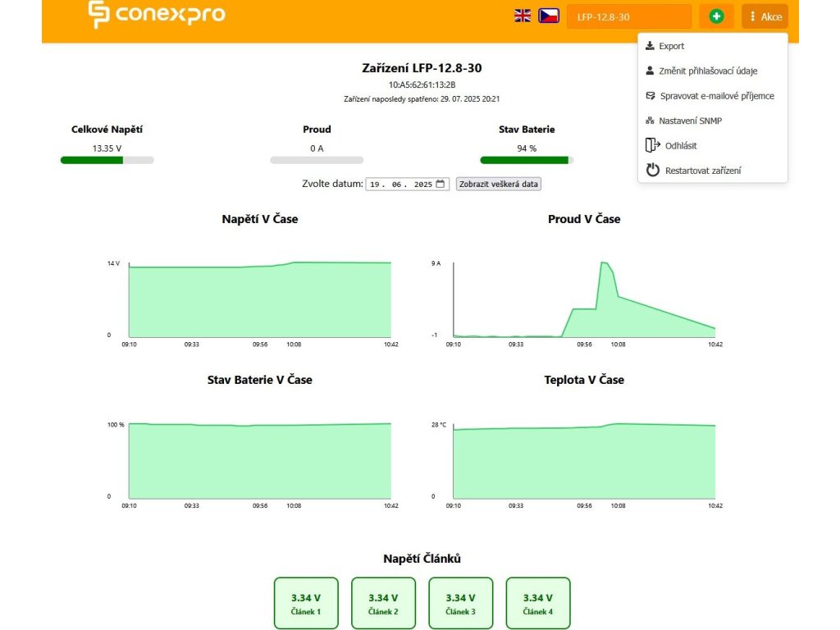Click the Zvolte datum date field
The width and height of the screenshot is (840, 630).
point(407,184)
